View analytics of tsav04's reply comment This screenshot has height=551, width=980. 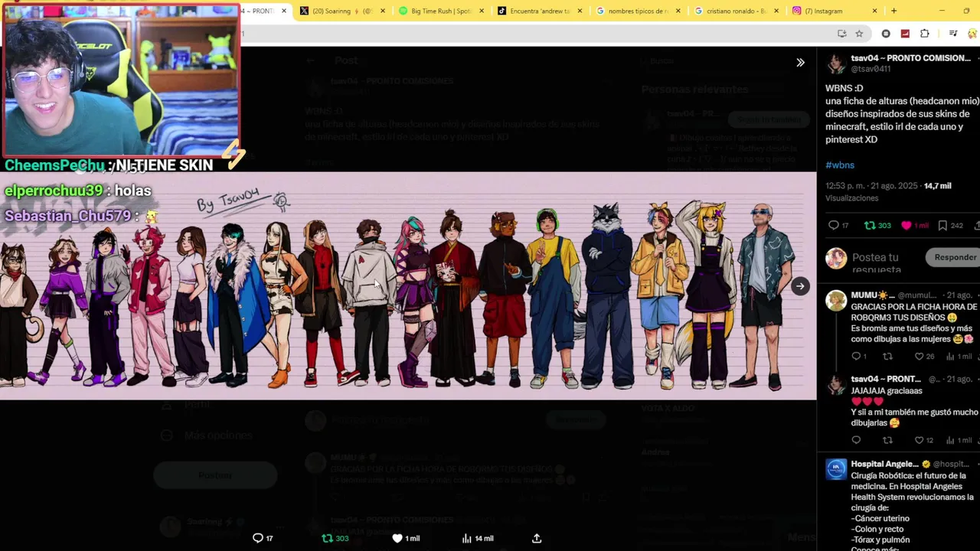point(950,440)
